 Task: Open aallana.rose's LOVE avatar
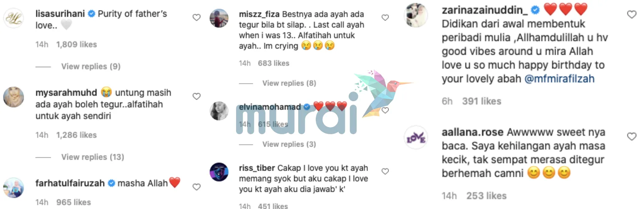(416, 138)
